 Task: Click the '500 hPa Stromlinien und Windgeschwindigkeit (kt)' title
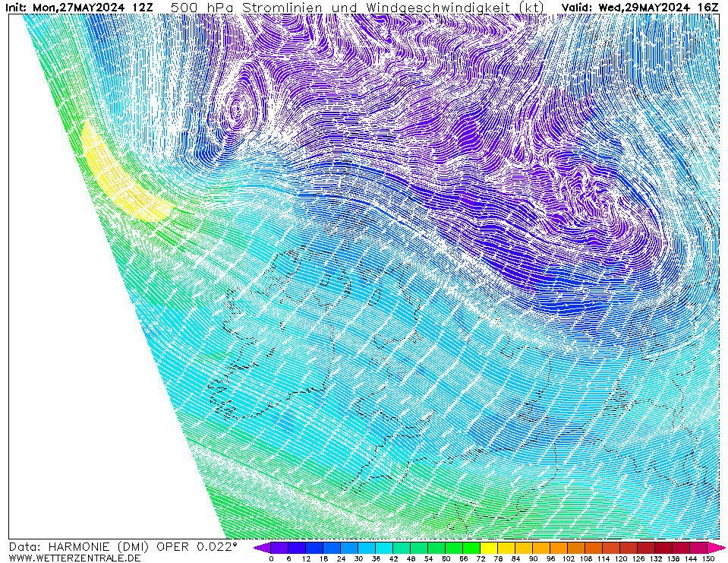[358, 8]
